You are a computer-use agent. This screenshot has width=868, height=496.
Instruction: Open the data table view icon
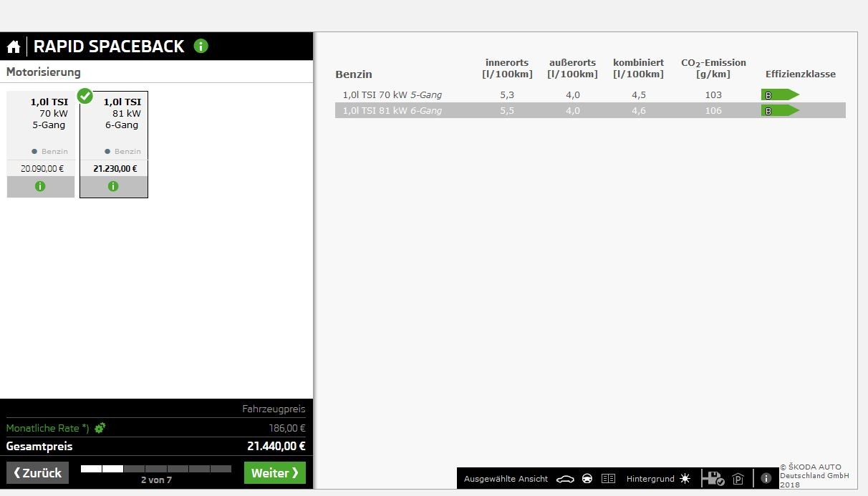(608, 479)
